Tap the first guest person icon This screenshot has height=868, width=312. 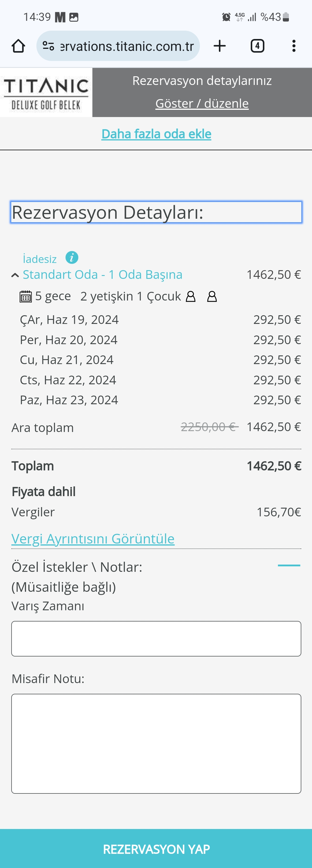[x=191, y=296]
